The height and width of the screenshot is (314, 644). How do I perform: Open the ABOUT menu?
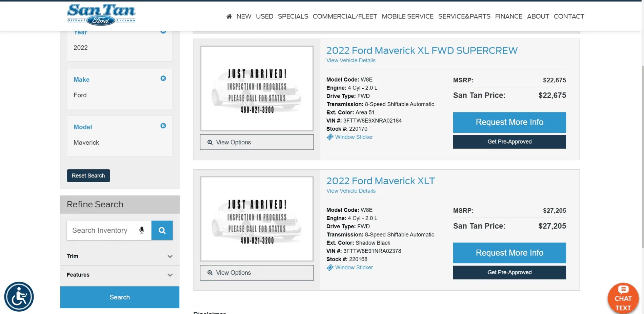click(x=538, y=16)
